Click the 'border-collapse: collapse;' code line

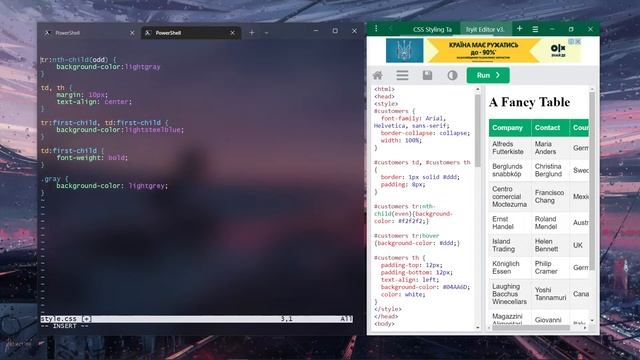point(425,133)
